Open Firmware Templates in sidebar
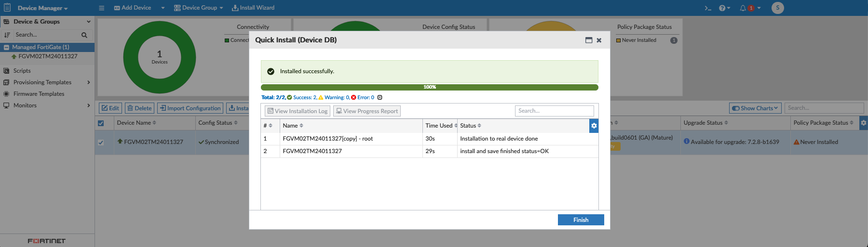Screen dimensions: 868x247 click(39, 94)
